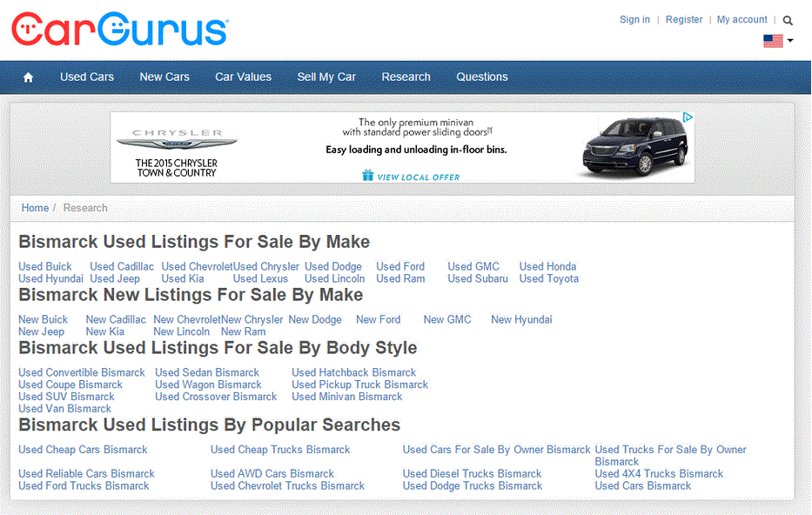Open Used Cadillac listings

click(122, 266)
